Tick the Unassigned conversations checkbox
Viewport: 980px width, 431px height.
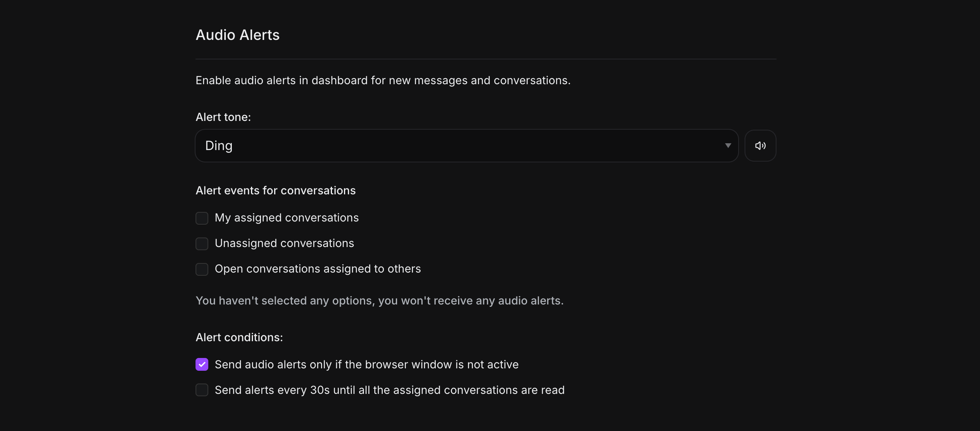pyautogui.click(x=202, y=244)
